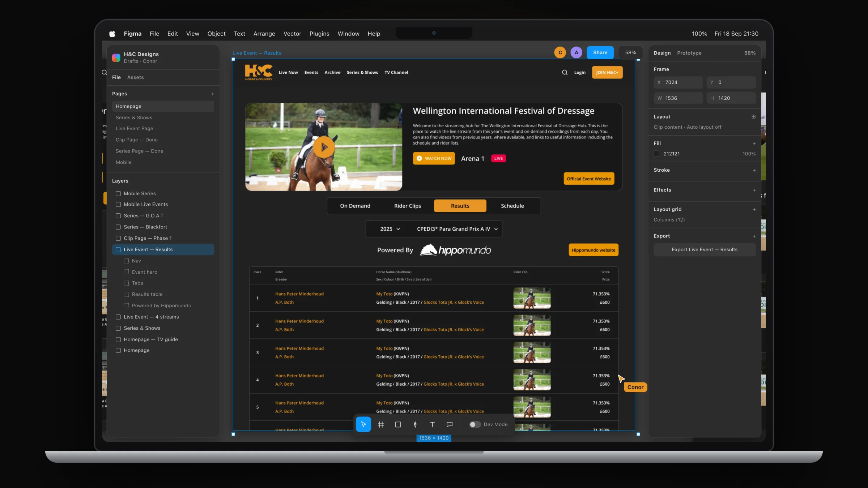The height and width of the screenshot is (488, 868).
Task: Click frame icon of Nav layer
Action: (x=126, y=261)
